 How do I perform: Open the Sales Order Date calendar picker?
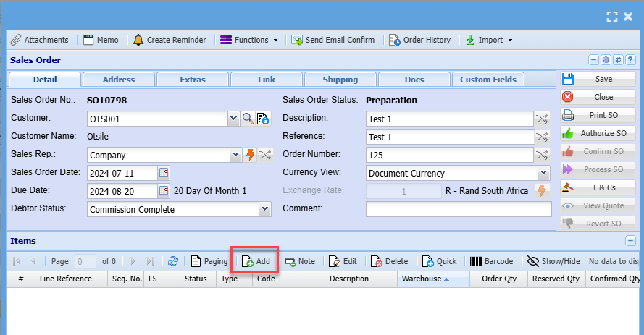pyautogui.click(x=164, y=173)
